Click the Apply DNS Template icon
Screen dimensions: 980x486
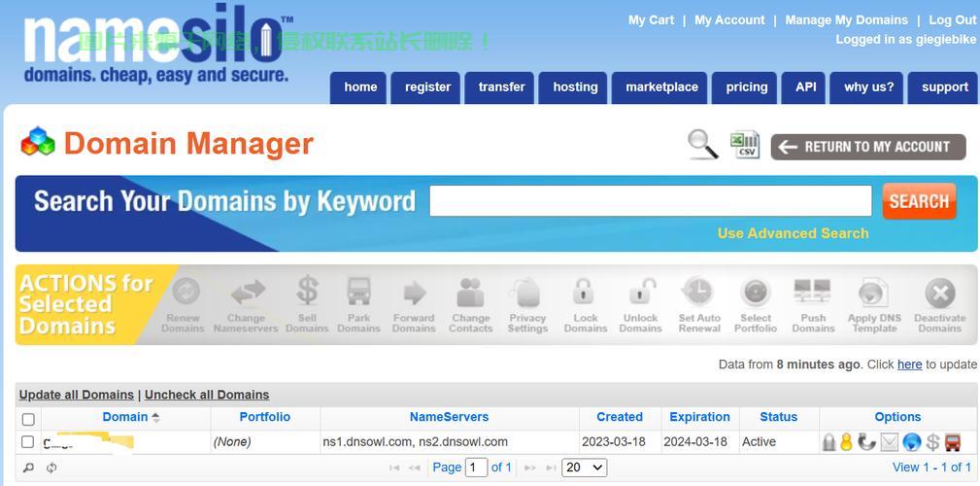point(873,293)
